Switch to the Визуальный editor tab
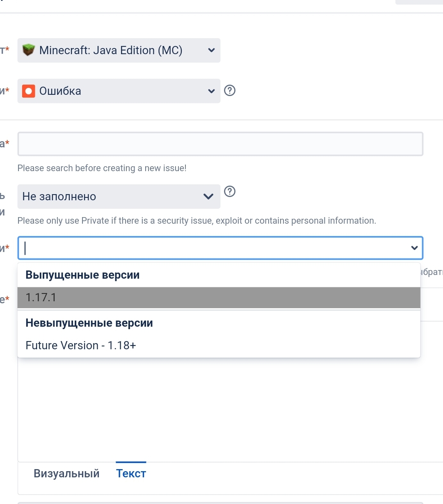The height and width of the screenshot is (504, 443). tap(66, 474)
